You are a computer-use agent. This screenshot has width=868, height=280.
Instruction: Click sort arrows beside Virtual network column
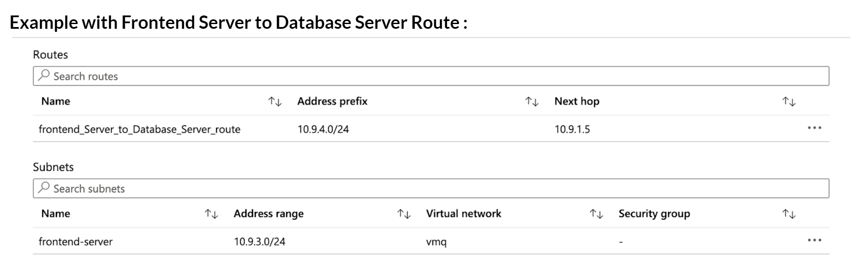point(596,214)
